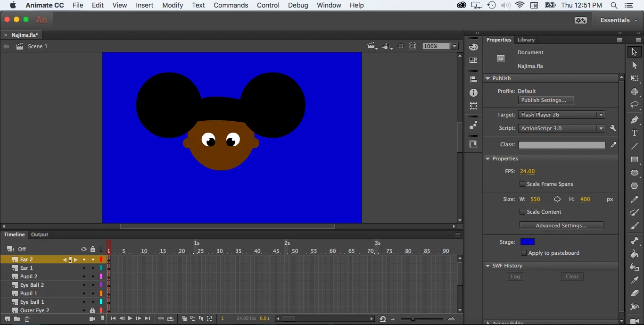Click the Stage blue color swatch
This screenshot has width=644, height=325.
[528, 242]
